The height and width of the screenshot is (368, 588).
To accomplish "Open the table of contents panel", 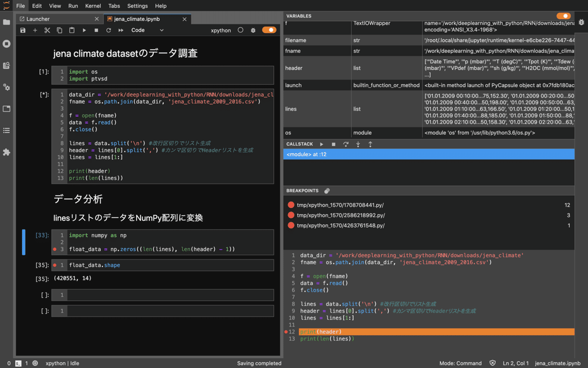I will pos(6,131).
